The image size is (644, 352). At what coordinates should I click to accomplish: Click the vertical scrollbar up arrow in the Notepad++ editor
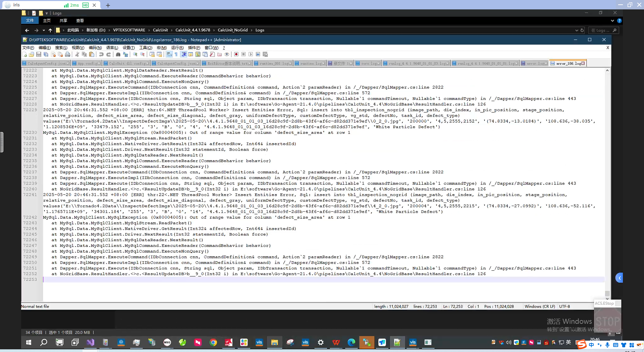click(x=607, y=71)
